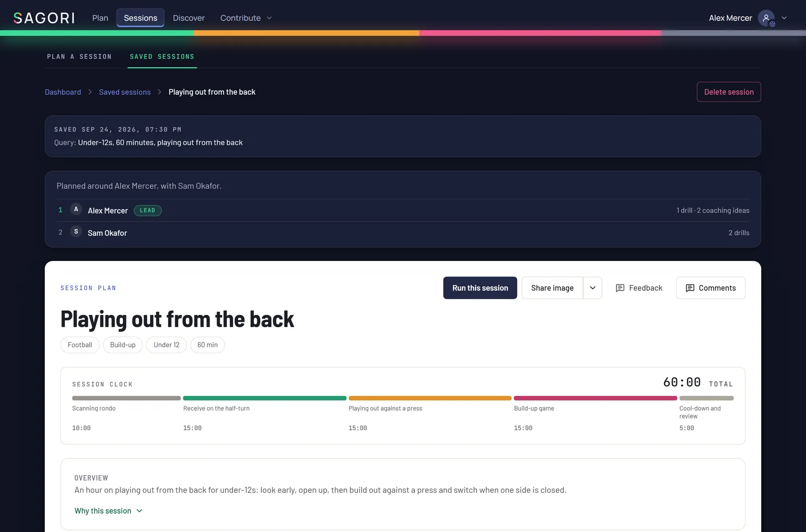Screen dimensions: 806x532
Task: Click the "60:00" total time readout
Action: (682, 382)
